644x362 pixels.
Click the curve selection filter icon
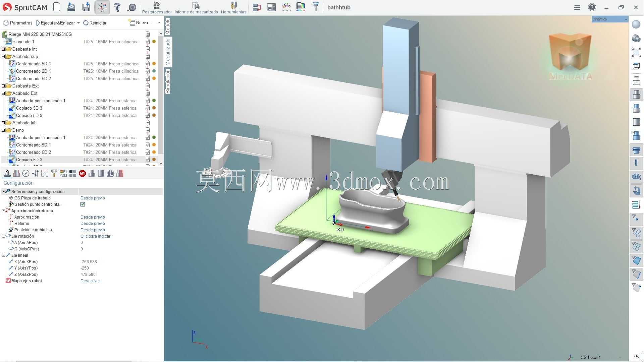click(636, 232)
